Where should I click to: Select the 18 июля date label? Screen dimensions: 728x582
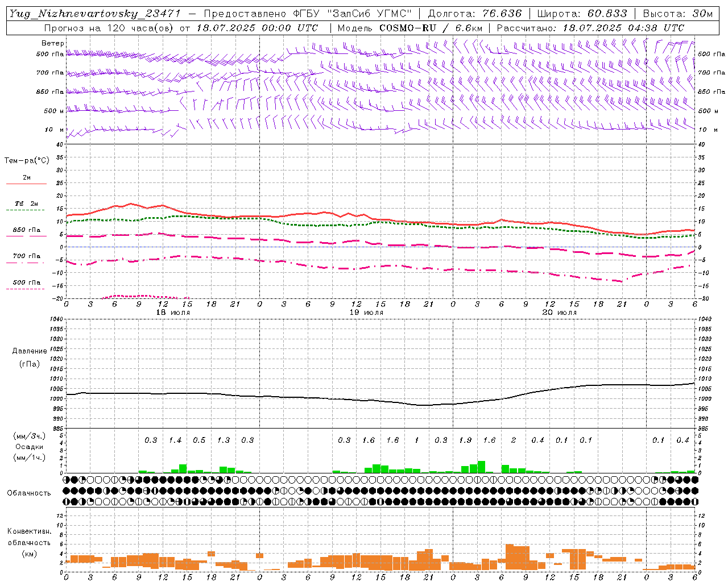pyautogui.click(x=173, y=313)
